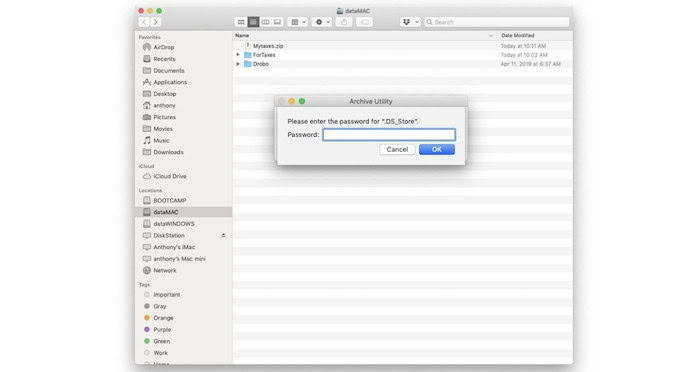
Task: Switch Finder to column view
Action: tap(265, 22)
